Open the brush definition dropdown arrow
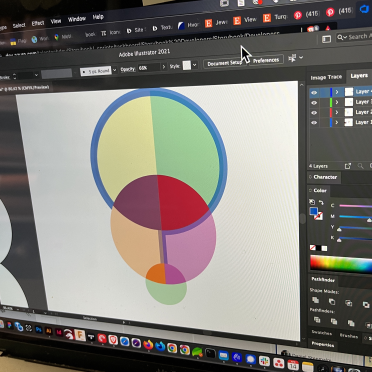 click(x=115, y=70)
